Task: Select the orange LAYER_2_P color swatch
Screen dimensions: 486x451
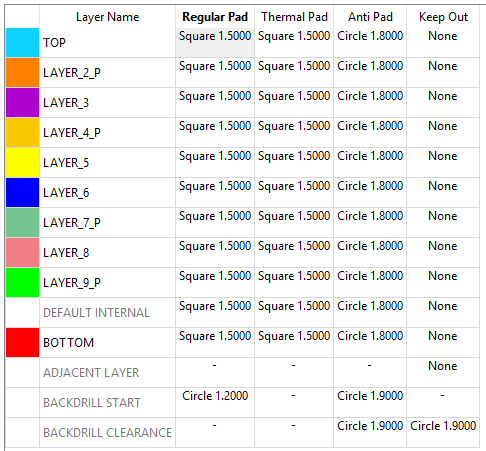Action: coord(22,72)
